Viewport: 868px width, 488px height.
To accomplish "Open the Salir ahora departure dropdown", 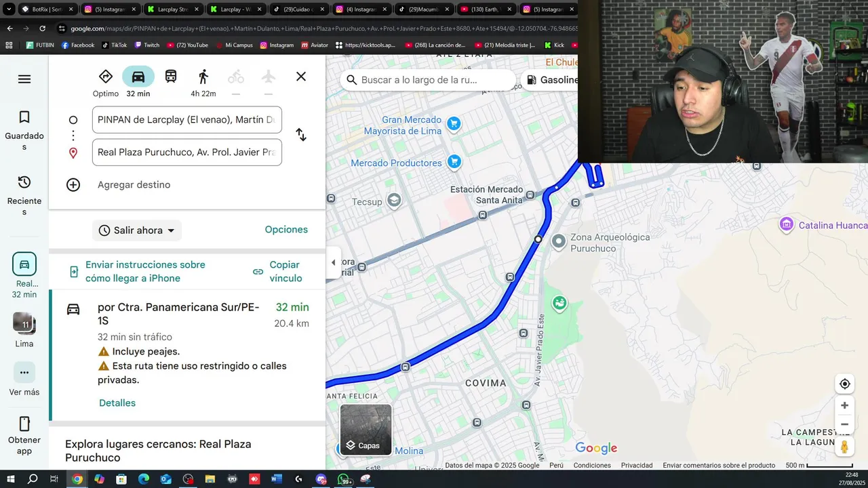I will [x=137, y=230].
